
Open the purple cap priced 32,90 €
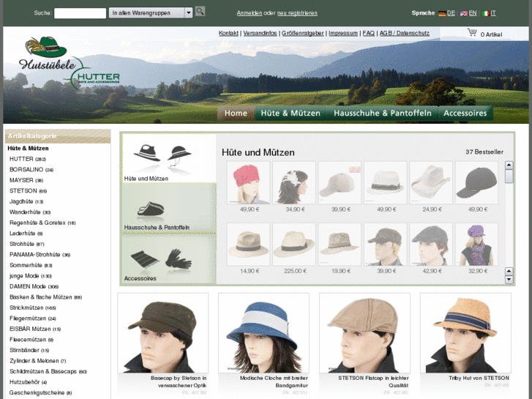tap(476, 244)
